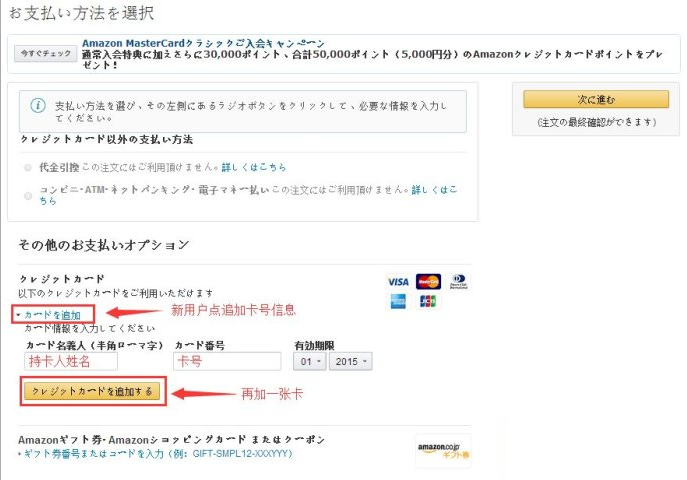Click the cardholder name input field
The height and width of the screenshot is (480, 687).
pyautogui.click(x=71, y=361)
